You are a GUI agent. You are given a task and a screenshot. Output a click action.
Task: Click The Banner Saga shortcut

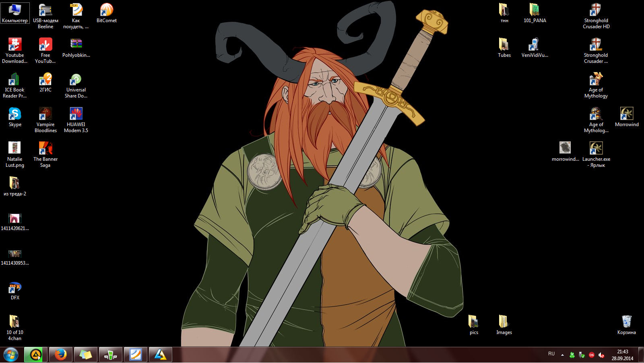45,155
